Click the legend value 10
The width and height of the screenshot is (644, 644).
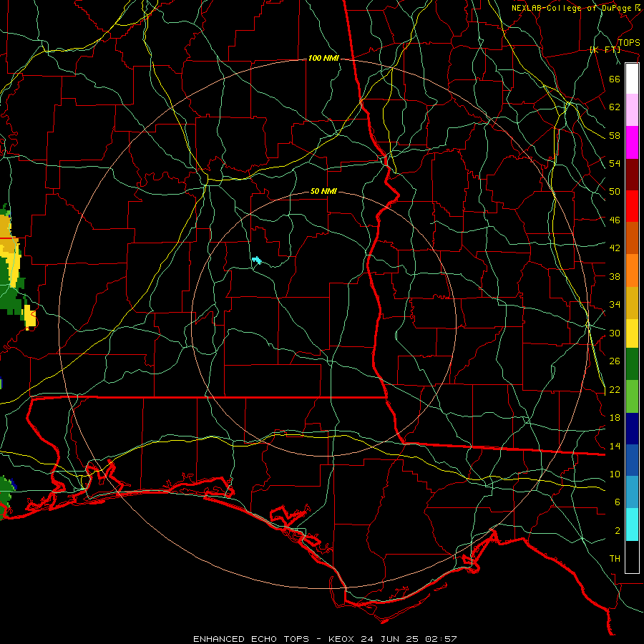click(615, 474)
